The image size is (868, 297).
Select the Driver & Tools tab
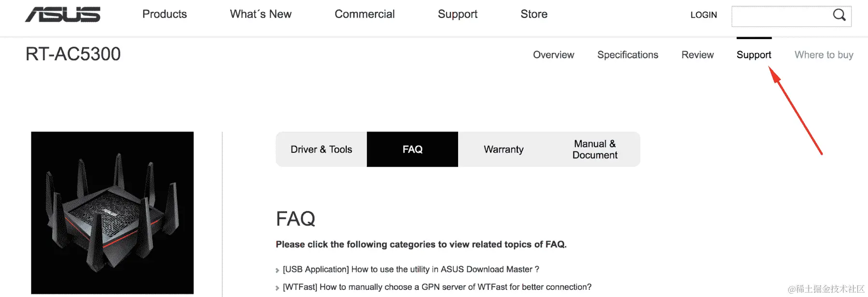coord(321,149)
